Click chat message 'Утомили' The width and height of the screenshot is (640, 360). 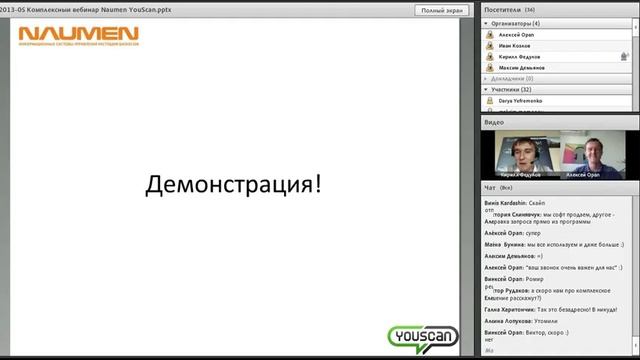521,321
